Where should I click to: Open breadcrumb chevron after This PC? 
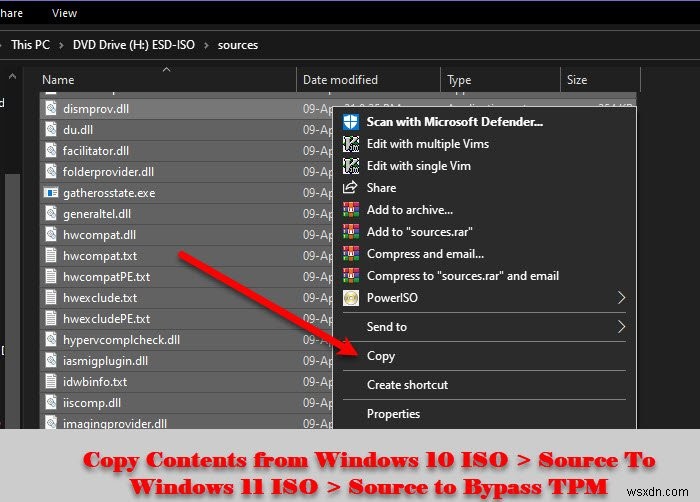tap(61, 45)
